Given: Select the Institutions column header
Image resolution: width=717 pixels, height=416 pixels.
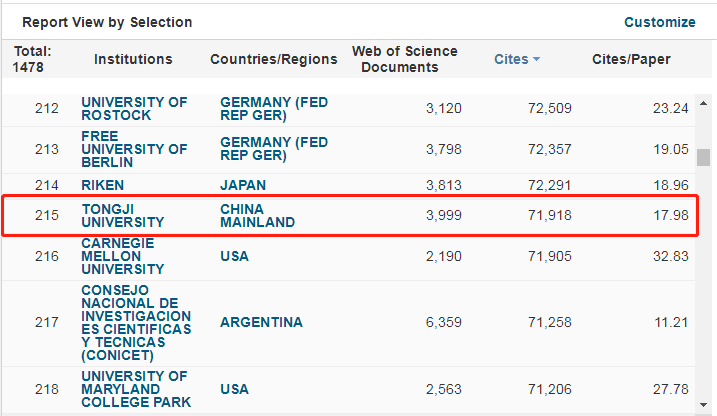Looking at the screenshot, I should pos(133,60).
